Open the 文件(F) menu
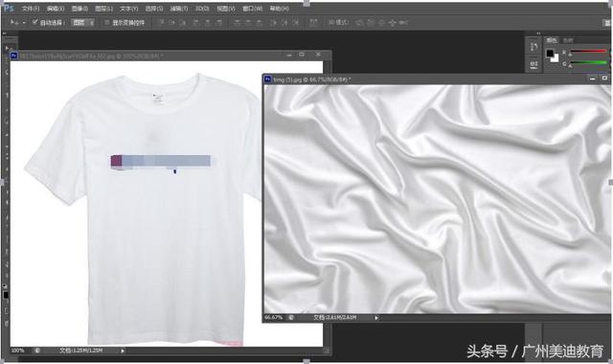The width and height of the screenshot is (613, 364). coord(31,9)
